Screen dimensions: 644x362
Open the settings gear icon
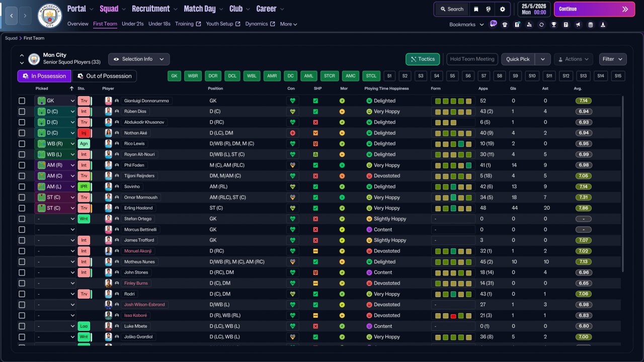coord(503,9)
